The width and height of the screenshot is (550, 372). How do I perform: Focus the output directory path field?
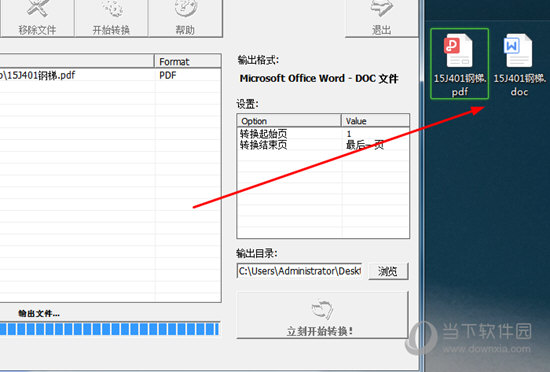pos(300,271)
